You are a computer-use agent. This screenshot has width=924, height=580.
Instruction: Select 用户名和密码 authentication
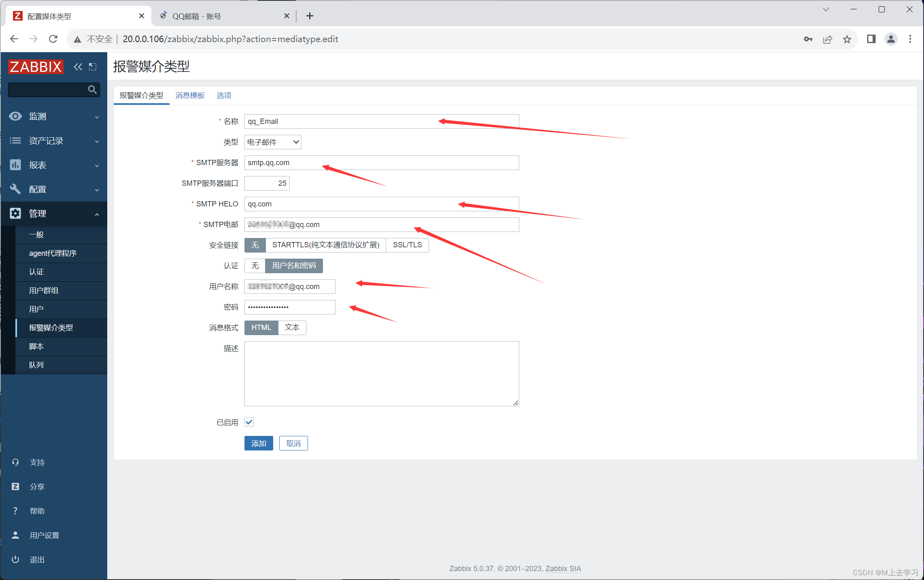pyautogui.click(x=294, y=266)
